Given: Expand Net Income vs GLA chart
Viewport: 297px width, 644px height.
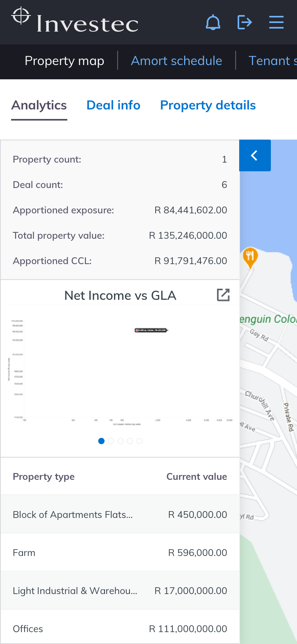Looking at the screenshot, I should coord(223,295).
